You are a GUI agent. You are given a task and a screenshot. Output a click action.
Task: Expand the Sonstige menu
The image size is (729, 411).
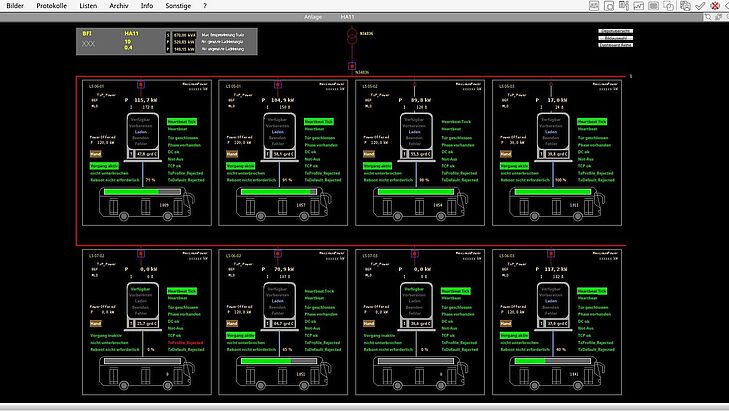(179, 5)
